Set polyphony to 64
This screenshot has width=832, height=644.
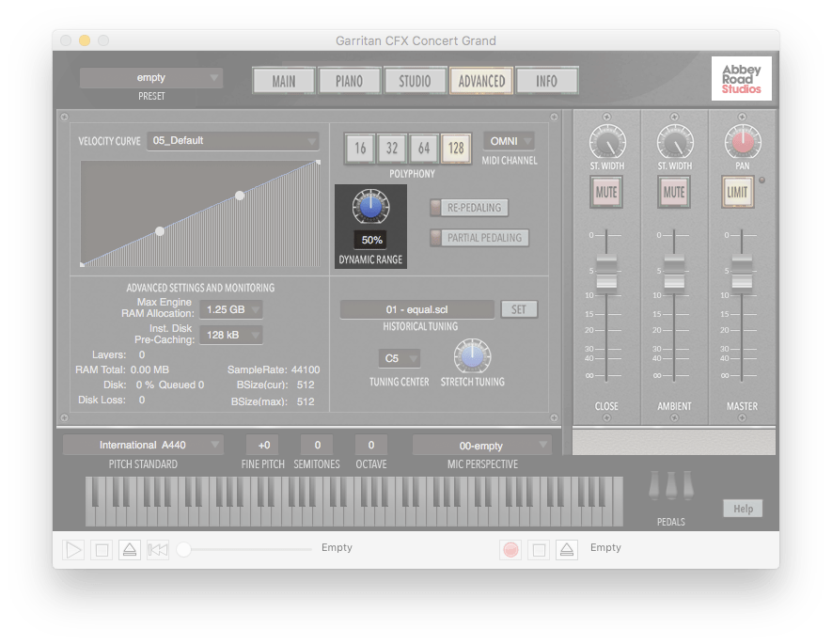(x=424, y=148)
